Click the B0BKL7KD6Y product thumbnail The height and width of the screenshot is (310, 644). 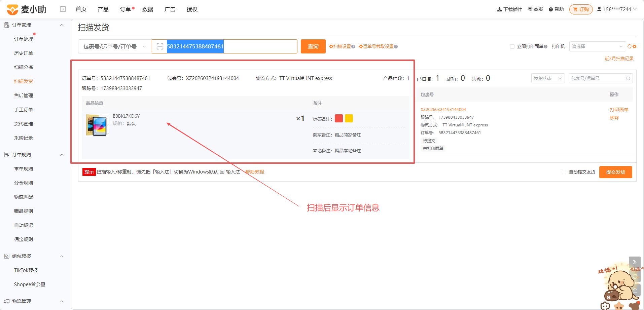98,125
